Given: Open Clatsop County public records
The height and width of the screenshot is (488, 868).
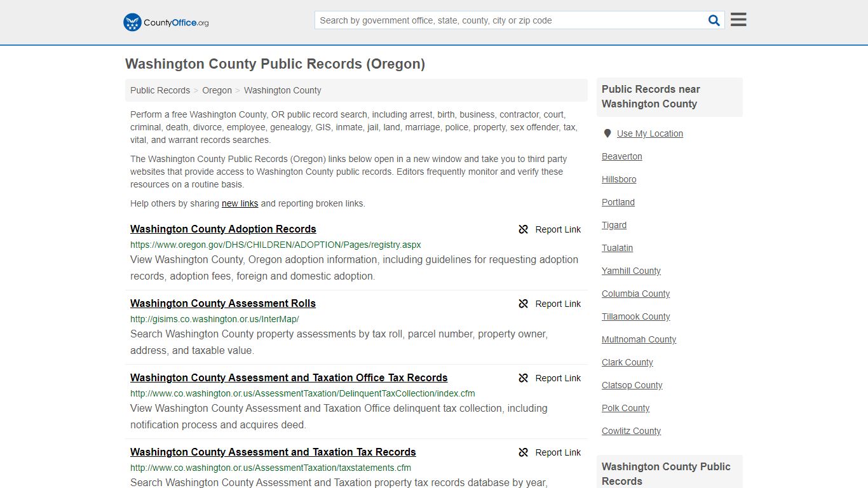Looking at the screenshot, I should point(632,385).
